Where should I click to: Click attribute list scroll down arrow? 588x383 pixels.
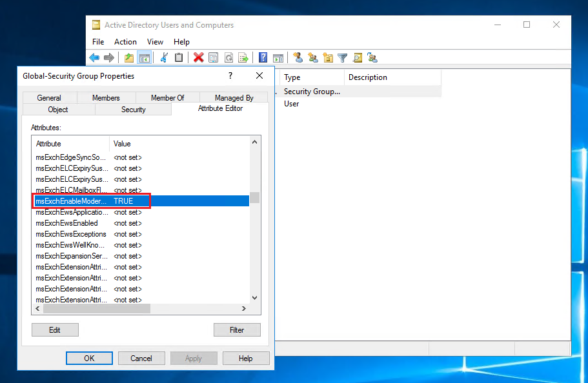254,298
